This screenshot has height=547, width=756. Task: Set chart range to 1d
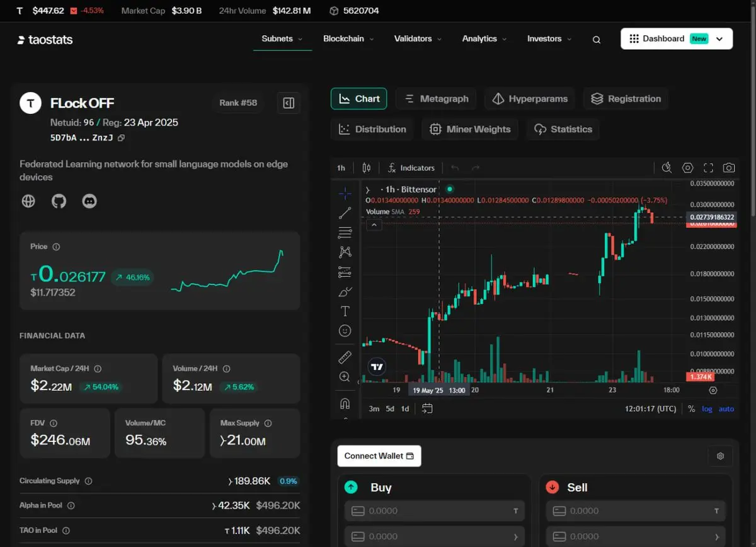pos(405,409)
